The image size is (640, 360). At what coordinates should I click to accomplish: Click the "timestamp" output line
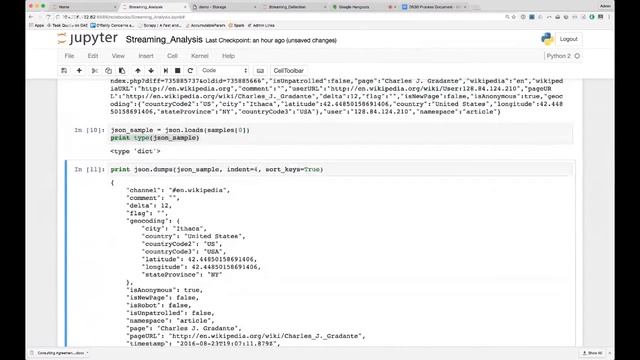point(203,344)
